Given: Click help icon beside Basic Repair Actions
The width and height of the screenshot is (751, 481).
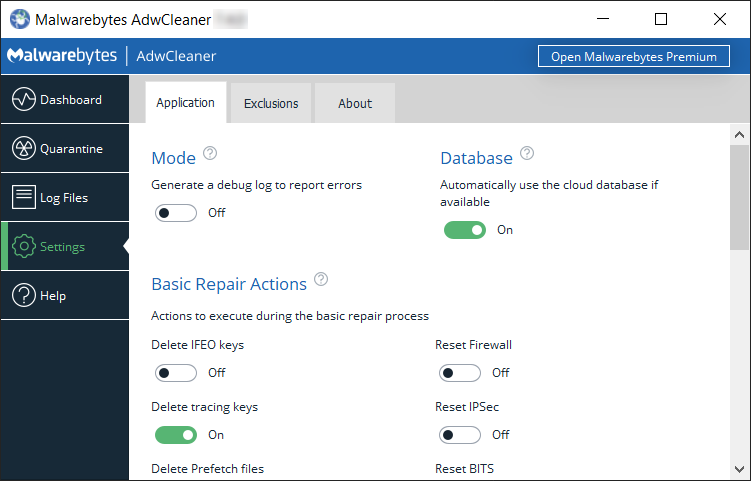Looking at the screenshot, I should tap(321, 280).
